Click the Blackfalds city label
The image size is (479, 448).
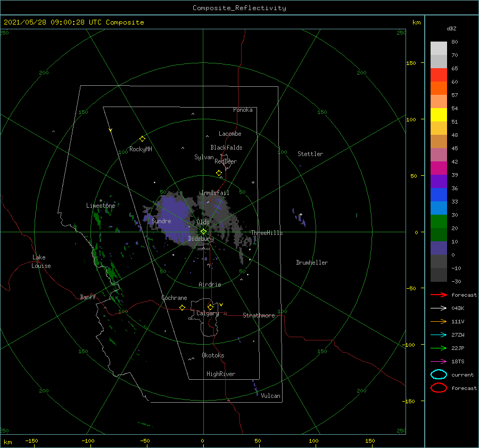tap(226, 148)
